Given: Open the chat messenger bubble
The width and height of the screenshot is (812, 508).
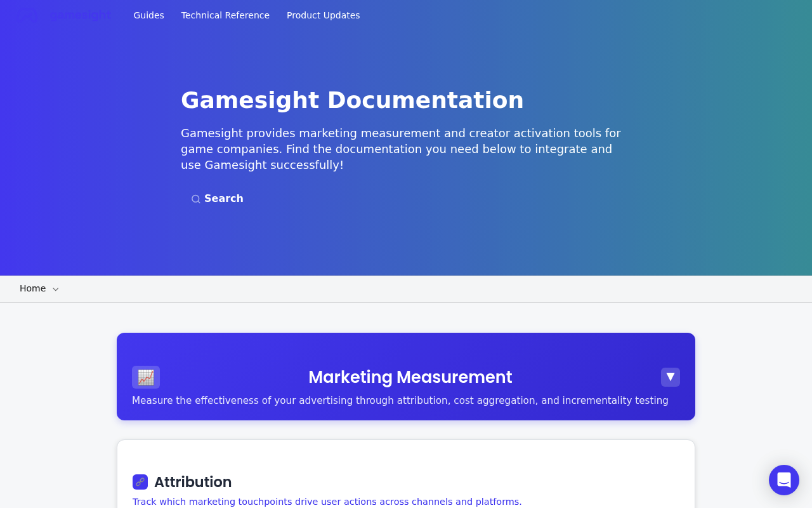Looking at the screenshot, I should 784,480.
